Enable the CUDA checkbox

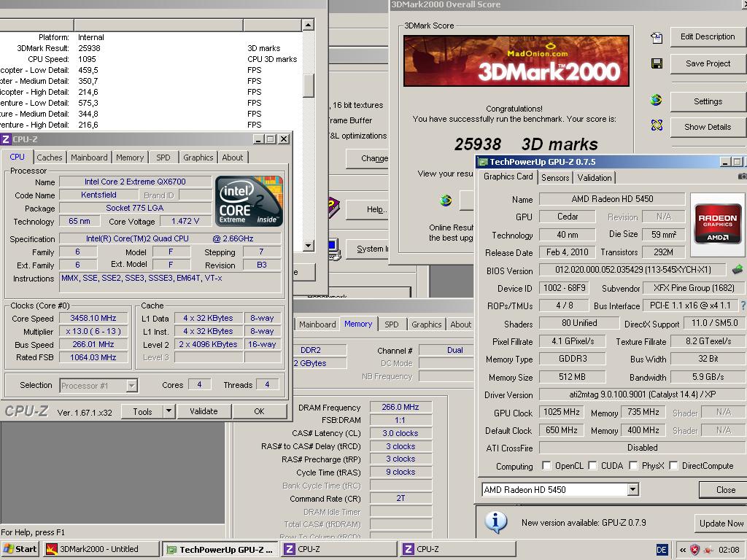592,465
